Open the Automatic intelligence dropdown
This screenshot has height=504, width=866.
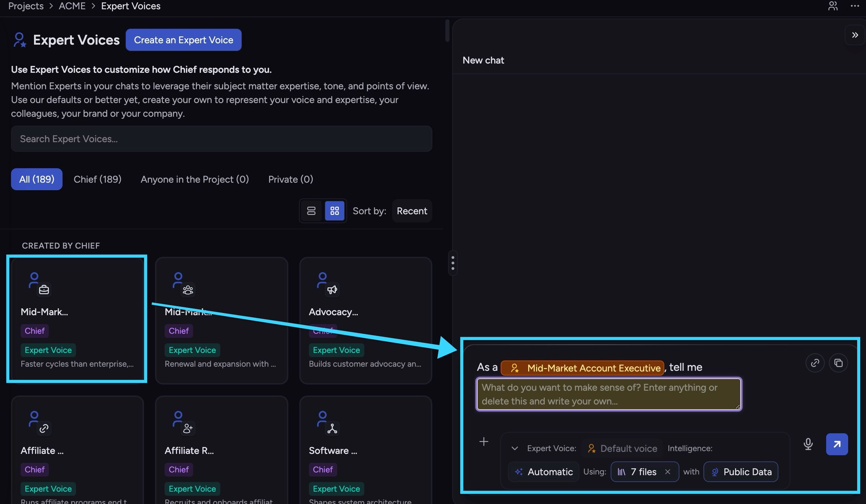coord(544,472)
